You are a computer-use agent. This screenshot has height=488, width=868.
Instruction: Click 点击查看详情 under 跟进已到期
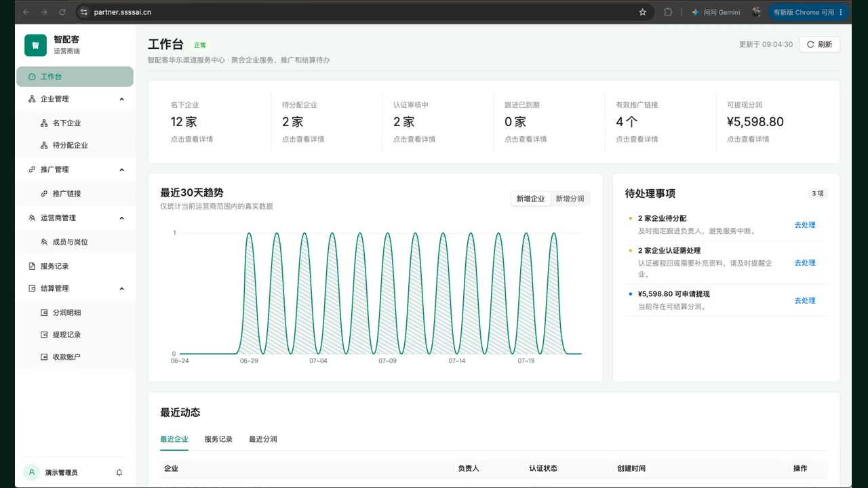[x=526, y=139]
